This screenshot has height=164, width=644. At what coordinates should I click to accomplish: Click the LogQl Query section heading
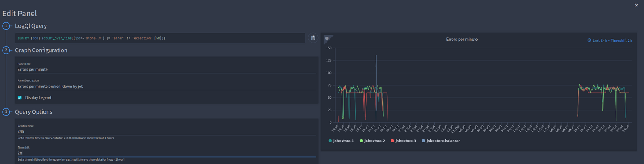point(31,26)
